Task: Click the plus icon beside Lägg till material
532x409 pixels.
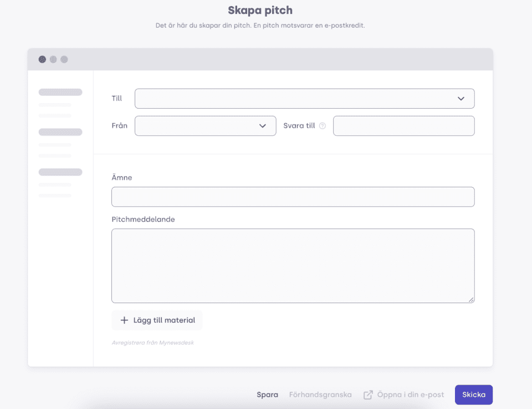Action: point(125,320)
